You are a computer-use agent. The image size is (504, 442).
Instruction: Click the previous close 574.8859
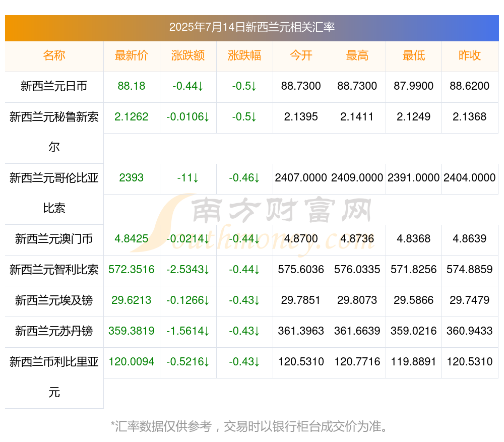470,269
